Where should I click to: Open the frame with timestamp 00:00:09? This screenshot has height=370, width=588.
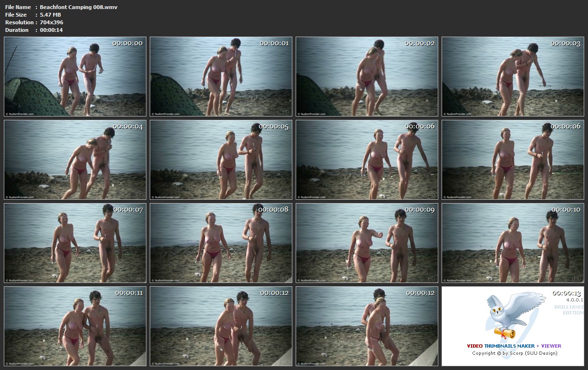366,243
